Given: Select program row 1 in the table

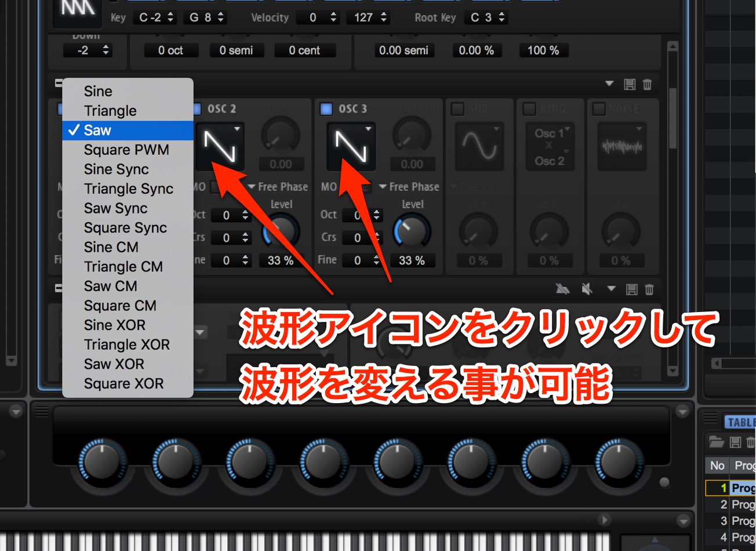Looking at the screenshot, I should coord(730,488).
